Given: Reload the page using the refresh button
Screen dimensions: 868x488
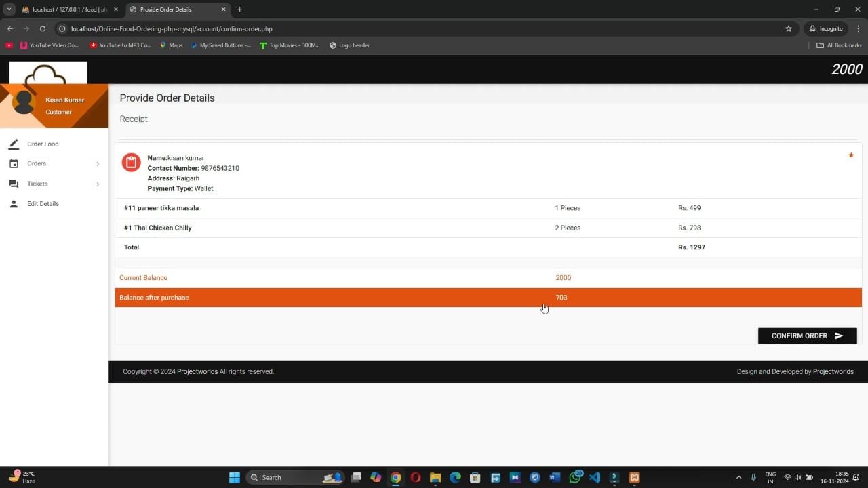Looking at the screenshot, I should click(43, 29).
